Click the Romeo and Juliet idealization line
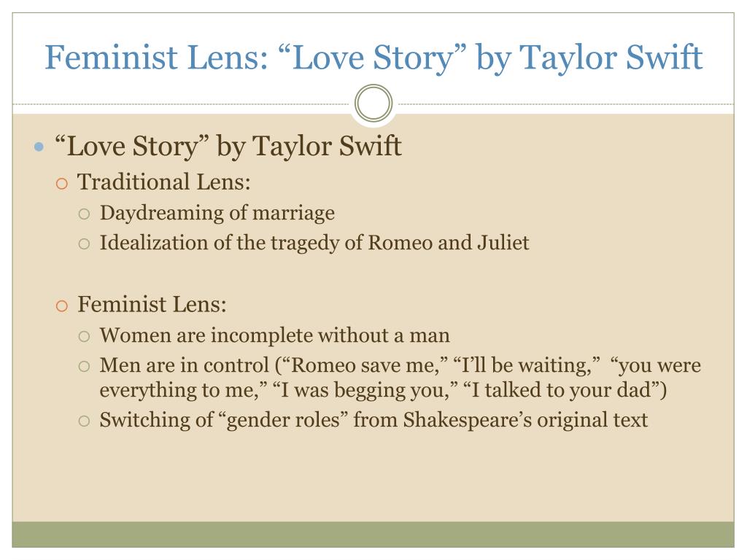 pos(314,243)
